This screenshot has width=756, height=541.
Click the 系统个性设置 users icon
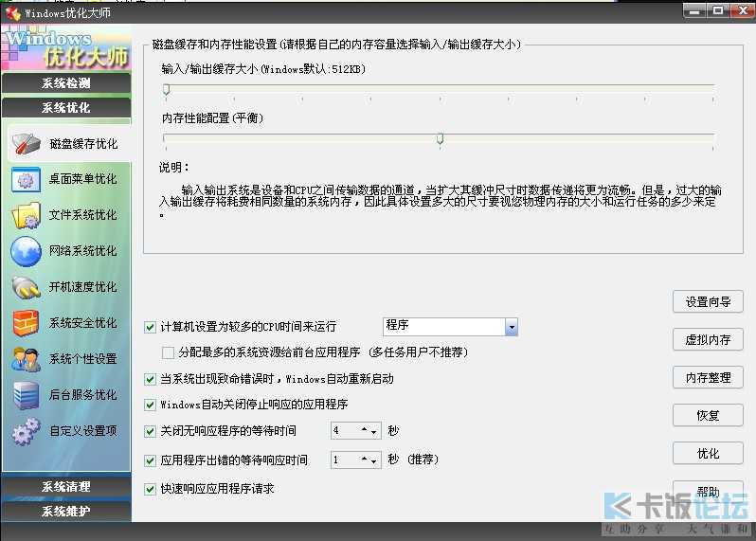pyautogui.click(x=26, y=359)
